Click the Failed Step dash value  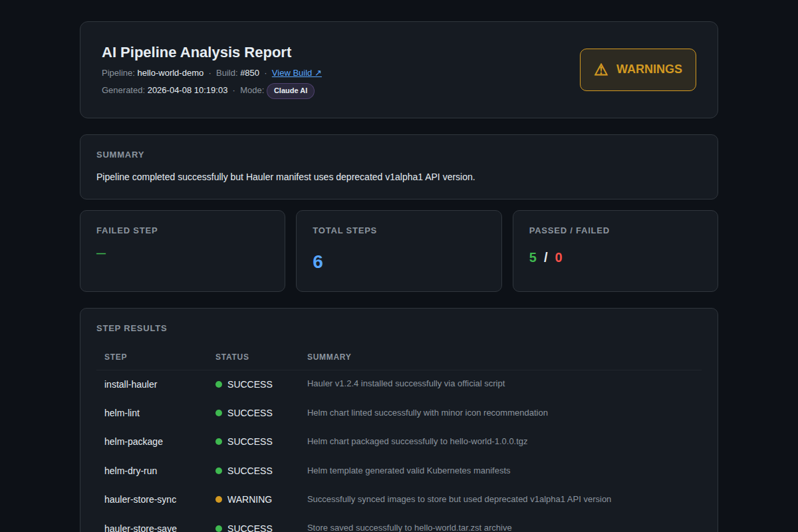point(101,253)
